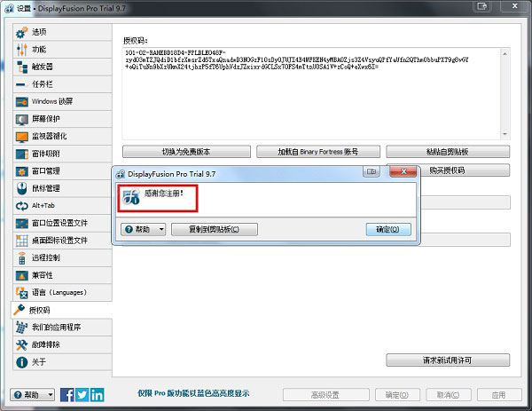The image size is (532, 411).
Task: Click 确定(O) in the registration dialog
Action: (388, 229)
